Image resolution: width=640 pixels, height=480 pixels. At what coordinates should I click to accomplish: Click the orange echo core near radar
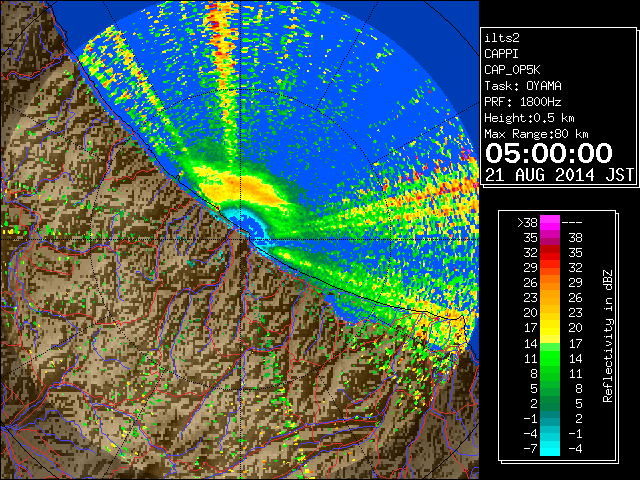245,189
